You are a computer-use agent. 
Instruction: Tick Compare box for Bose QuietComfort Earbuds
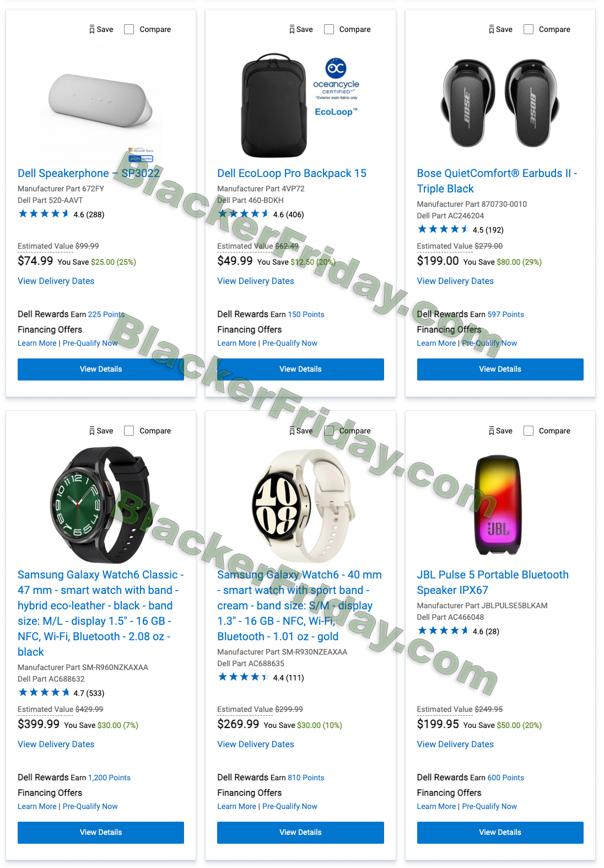(x=528, y=29)
